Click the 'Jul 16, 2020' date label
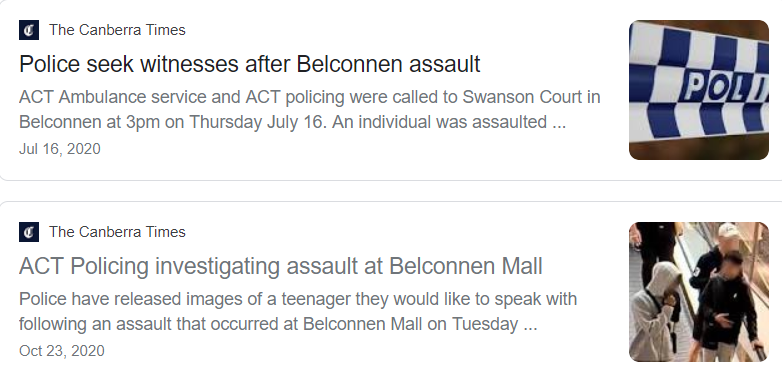The width and height of the screenshot is (782, 371). [x=60, y=149]
